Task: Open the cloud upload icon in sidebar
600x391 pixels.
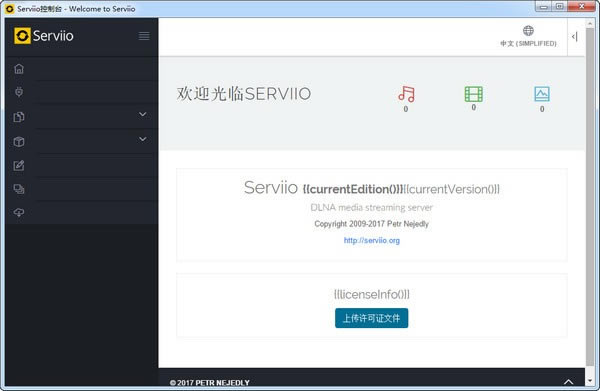Action: point(19,212)
